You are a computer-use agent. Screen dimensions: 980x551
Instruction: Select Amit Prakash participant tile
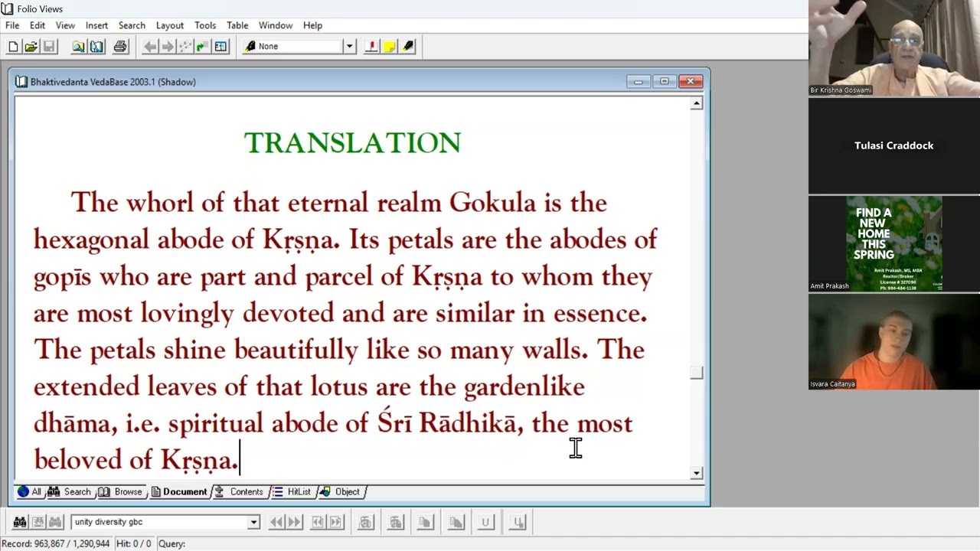coord(893,243)
